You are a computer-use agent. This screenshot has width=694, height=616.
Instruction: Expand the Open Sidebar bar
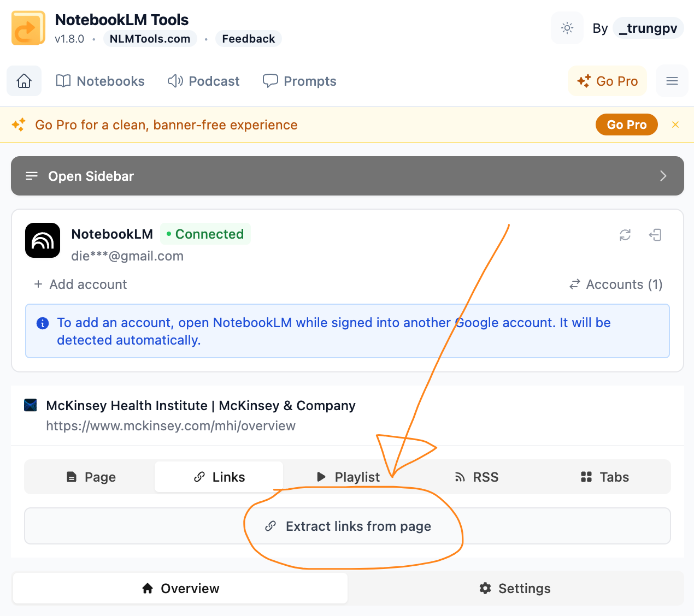pyautogui.click(x=348, y=176)
